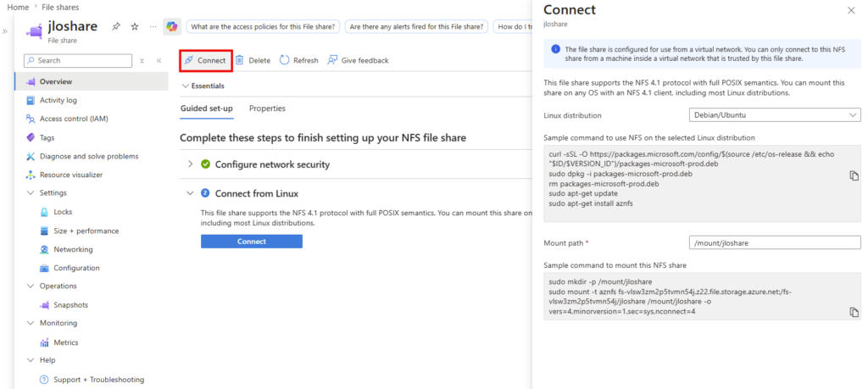Viewport: 868px width, 389px height.
Task: Expand the collapsed portal menu at far left
Action: 4,31
